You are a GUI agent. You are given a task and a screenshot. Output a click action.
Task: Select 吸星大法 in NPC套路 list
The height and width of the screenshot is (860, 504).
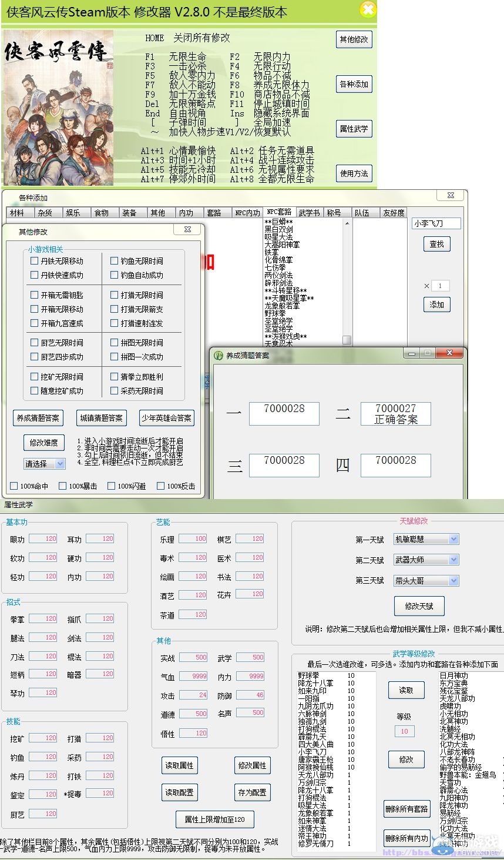[278, 237]
